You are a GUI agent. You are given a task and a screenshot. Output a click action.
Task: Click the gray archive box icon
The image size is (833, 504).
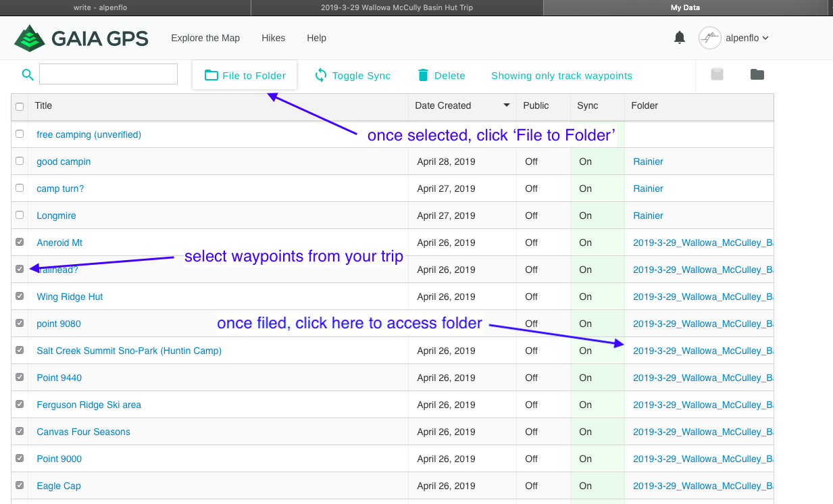[717, 74]
